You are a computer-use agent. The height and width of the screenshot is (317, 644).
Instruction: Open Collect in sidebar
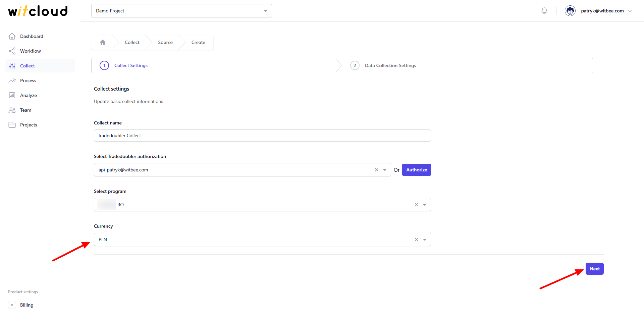[40, 66]
